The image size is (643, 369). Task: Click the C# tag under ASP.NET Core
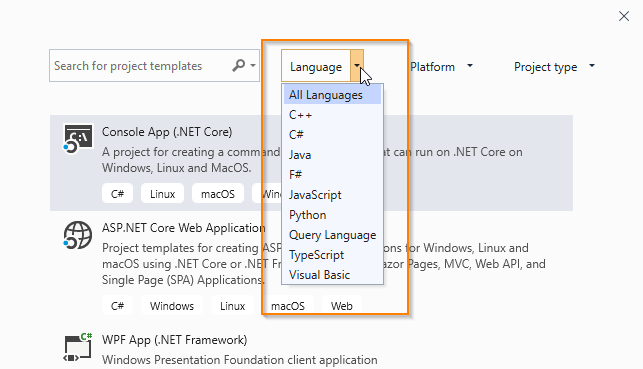pos(117,305)
